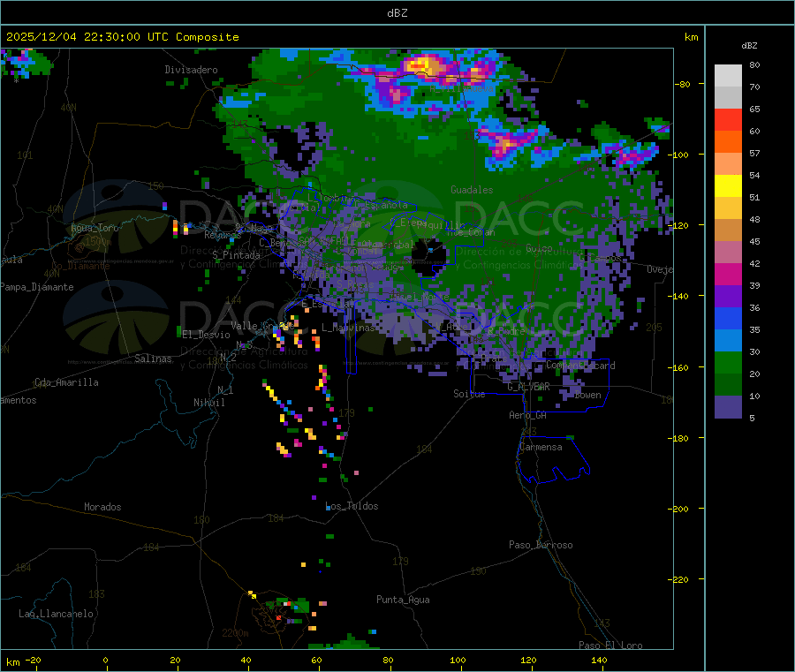Click the royal blue legend swatch below 36
This screenshot has height=672, width=795.
click(x=728, y=318)
